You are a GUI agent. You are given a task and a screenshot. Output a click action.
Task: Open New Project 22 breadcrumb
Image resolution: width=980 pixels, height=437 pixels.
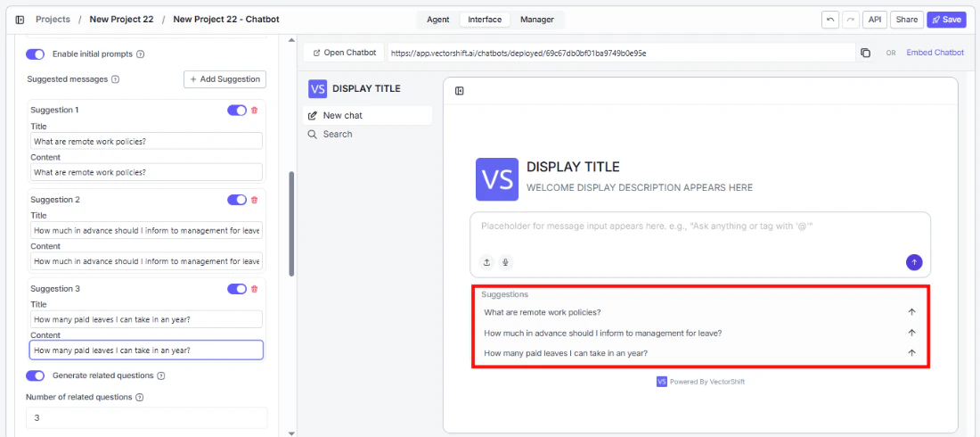click(x=121, y=20)
